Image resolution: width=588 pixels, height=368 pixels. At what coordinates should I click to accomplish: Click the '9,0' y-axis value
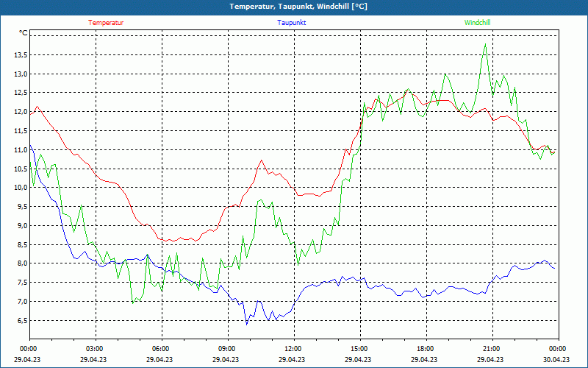pos(22,226)
